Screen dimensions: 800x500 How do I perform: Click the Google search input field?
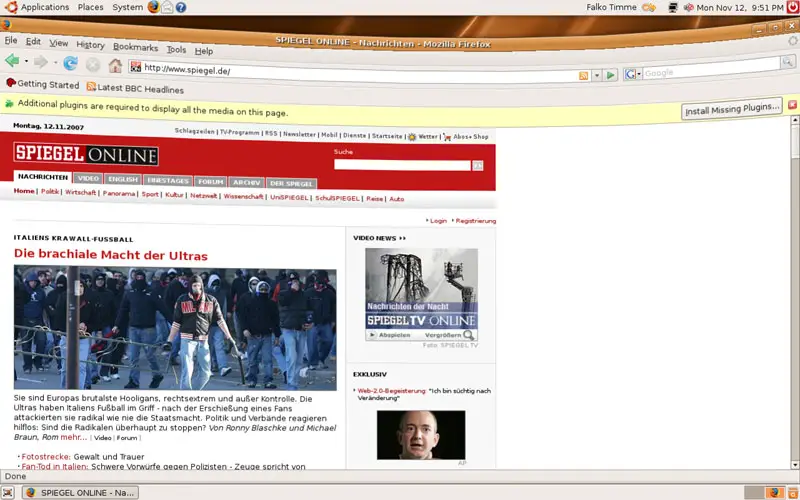click(710, 70)
